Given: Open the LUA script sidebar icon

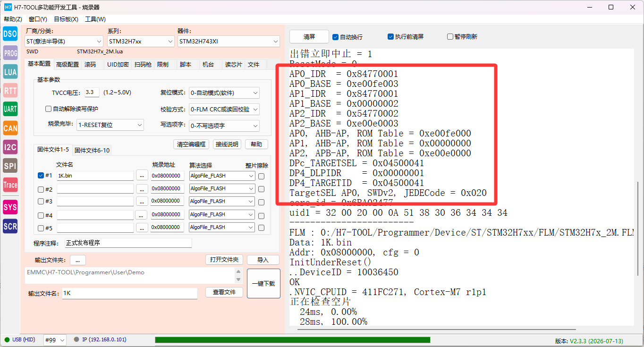Looking at the screenshot, I should pyautogui.click(x=10, y=72).
